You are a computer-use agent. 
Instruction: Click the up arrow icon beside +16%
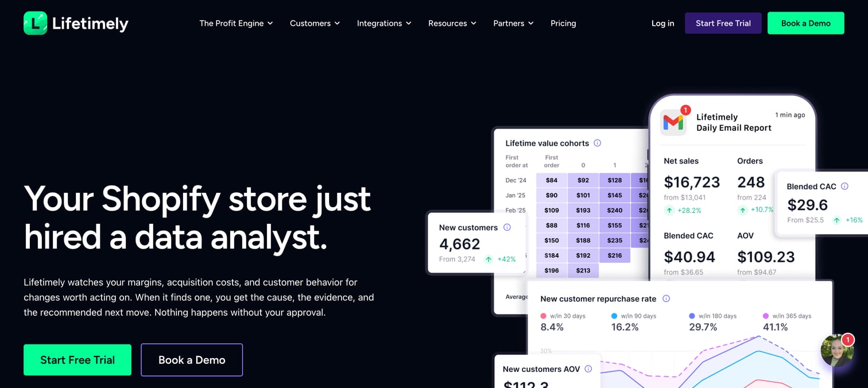pyautogui.click(x=837, y=220)
